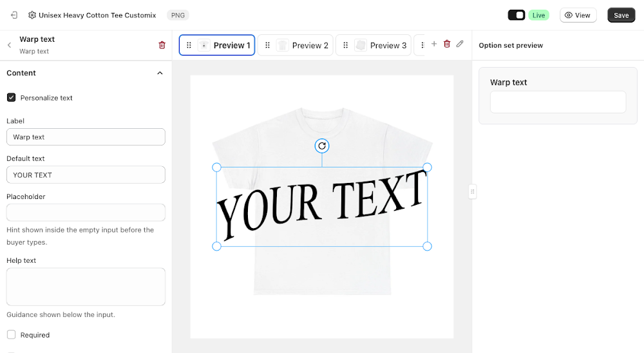Viewport: 644px width, 353px height.
Task: Switch to Preview 2 tab
Action: click(x=296, y=45)
